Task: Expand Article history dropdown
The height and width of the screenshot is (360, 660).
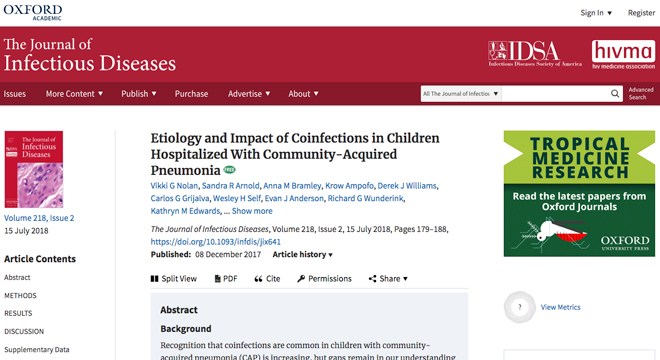Action: click(x=303, y=254)
